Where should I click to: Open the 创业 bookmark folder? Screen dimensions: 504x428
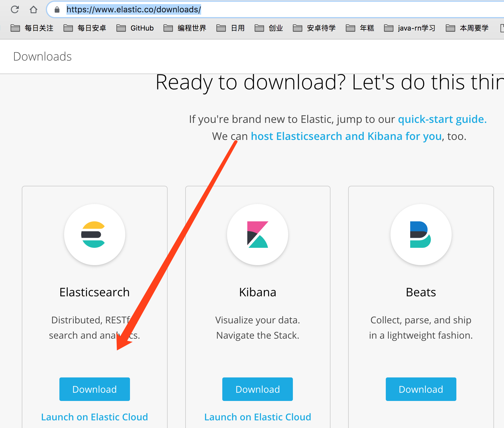269,28
